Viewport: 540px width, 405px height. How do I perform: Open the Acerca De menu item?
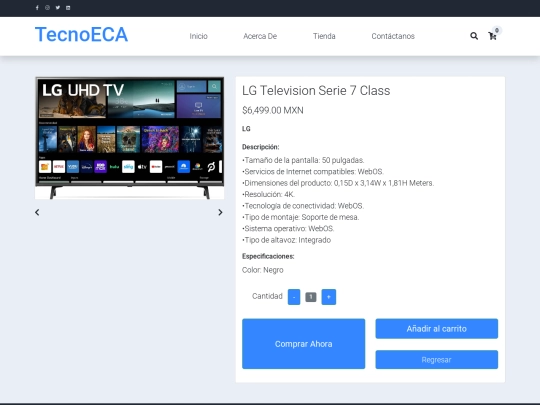(x=260, y=36)
